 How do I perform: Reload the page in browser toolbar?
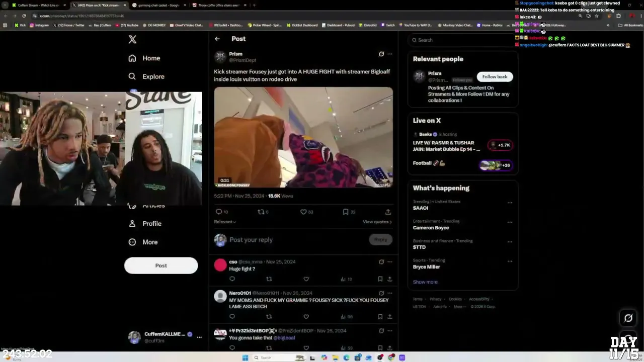click(23, 16)
